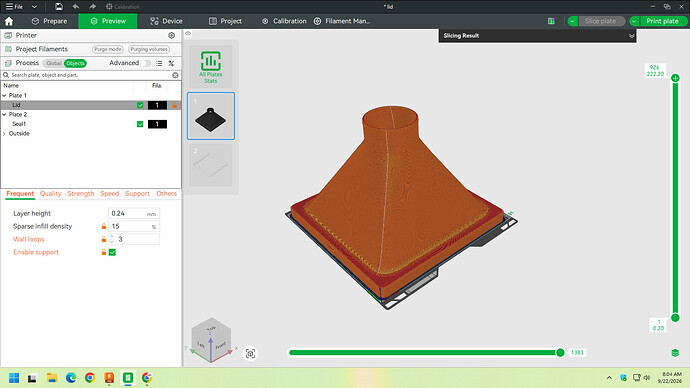
Task: Uncheck the Lid printable checkbox
Action: 140,105
